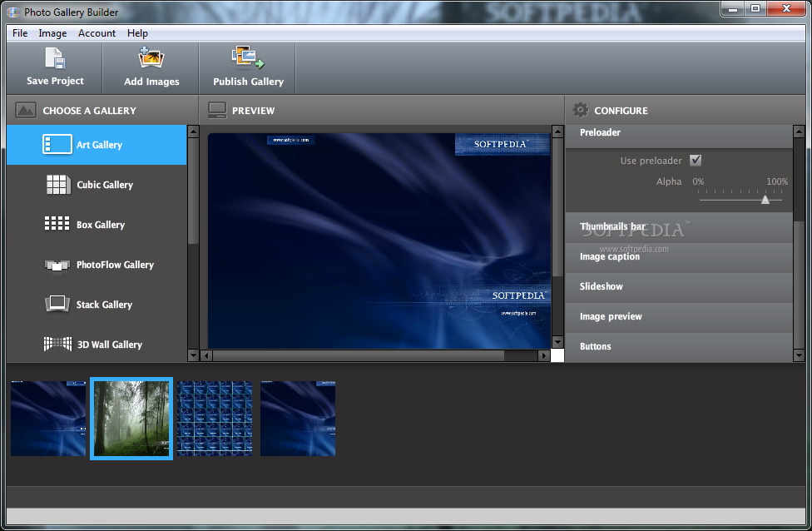The height and width of the screenshot is (531, 812).
Task: Click preview vertical scroll up arrow
Action: tap(557, 131)
